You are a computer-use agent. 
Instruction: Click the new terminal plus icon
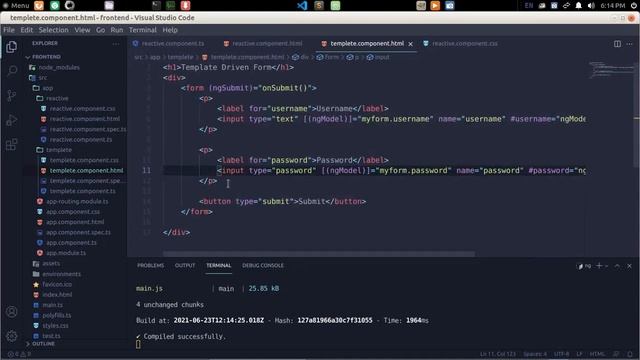pyautogui.click(x=599, y=266)
